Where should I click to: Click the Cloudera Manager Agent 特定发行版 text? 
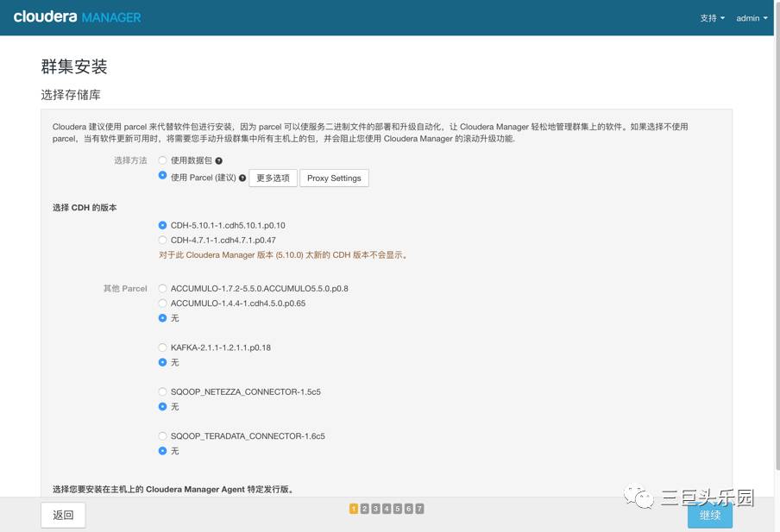173,489
